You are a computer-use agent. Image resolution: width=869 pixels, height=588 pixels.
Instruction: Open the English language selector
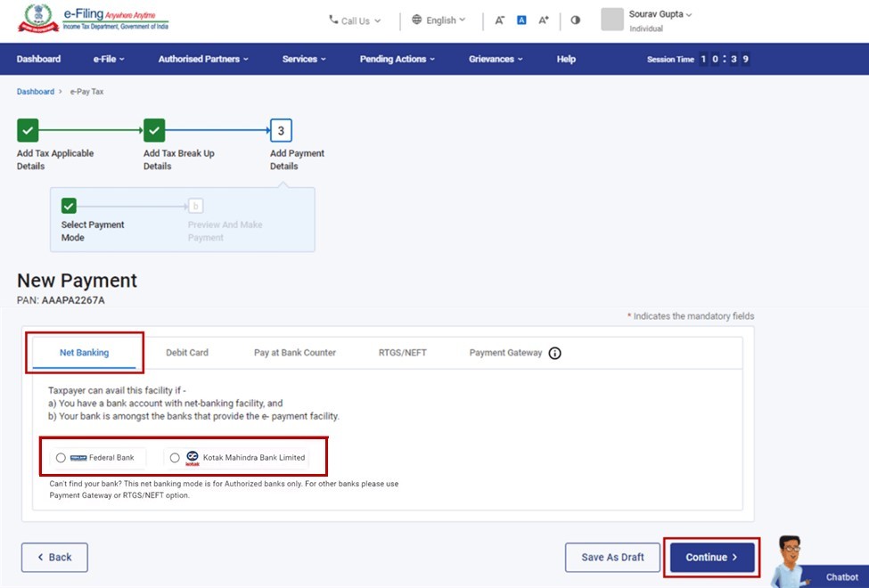(x=439, y=20)
